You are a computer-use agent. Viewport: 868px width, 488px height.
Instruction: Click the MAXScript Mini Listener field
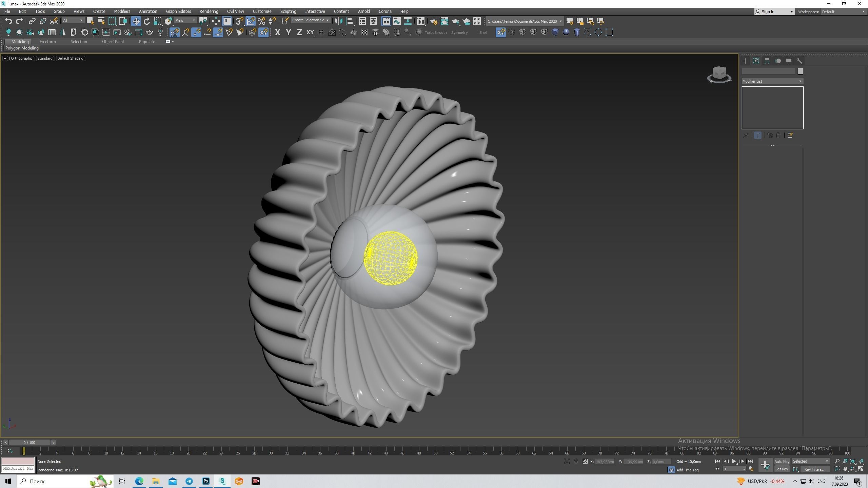pyautogui.click(x=18, y=469)
